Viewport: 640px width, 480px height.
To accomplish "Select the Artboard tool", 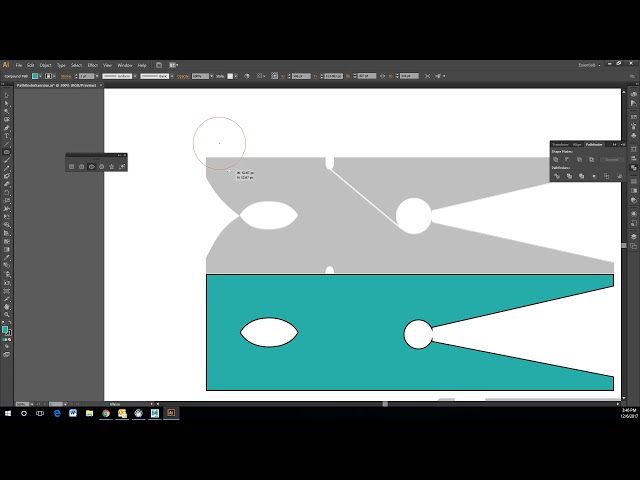I will click(7, 291).
